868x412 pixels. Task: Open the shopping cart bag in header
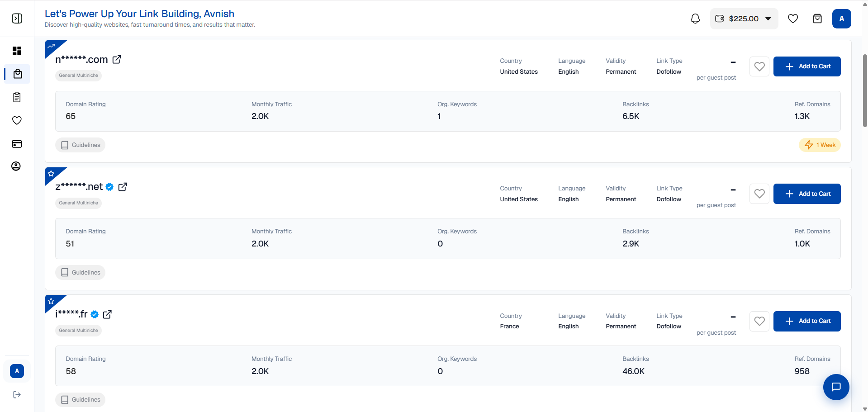click(817, 19)
